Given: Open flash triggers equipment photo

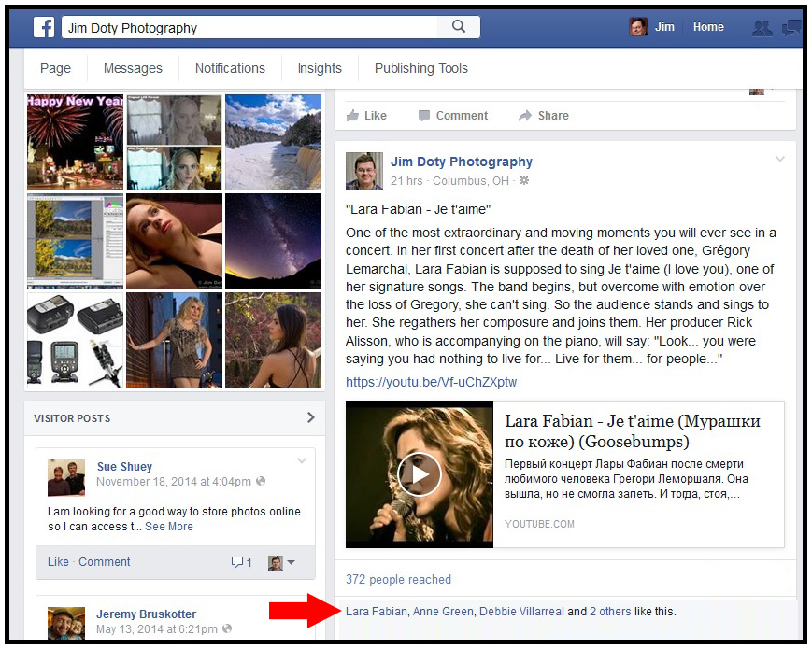Looking at the screenshot, I should (75, 340).
